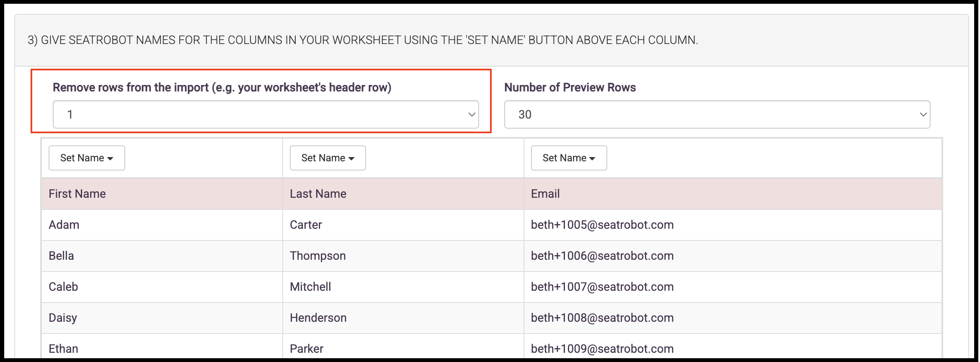Image resolution: width=980 pixels, height=362 pixels.
Task: Click the step 3 instruction heading
Action: [x=363, y=40]
